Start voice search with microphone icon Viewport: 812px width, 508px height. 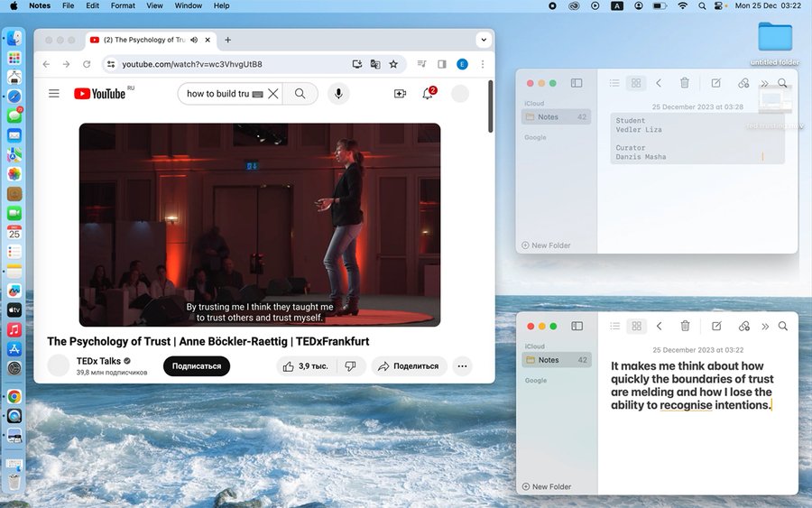tap(338, 94)
